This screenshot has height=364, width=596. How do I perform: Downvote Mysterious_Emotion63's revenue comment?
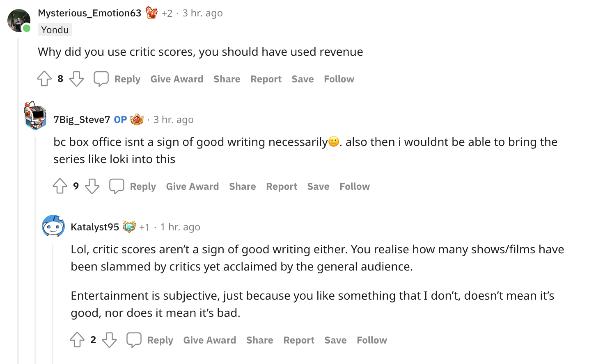point(76,79)
